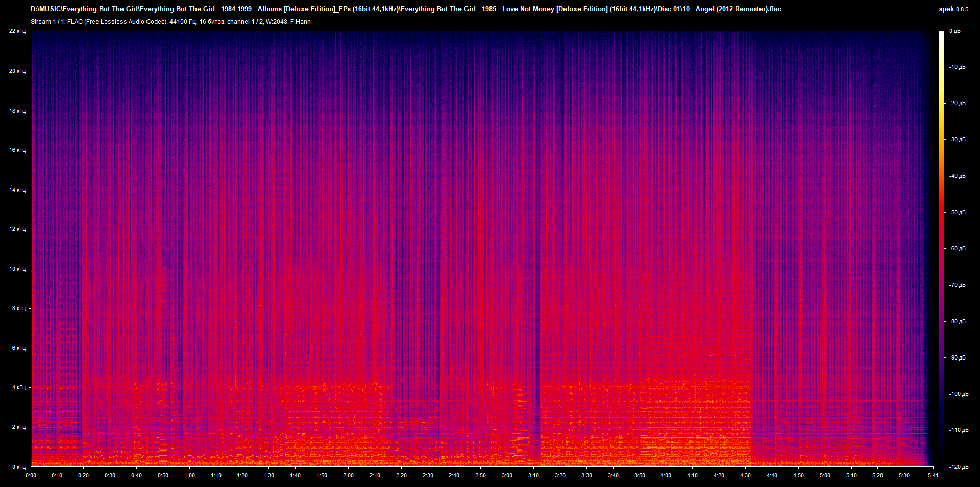Click the '-50 дБ' level scale label
Viewport: 980px width, 487px height.
click(957, 212)
